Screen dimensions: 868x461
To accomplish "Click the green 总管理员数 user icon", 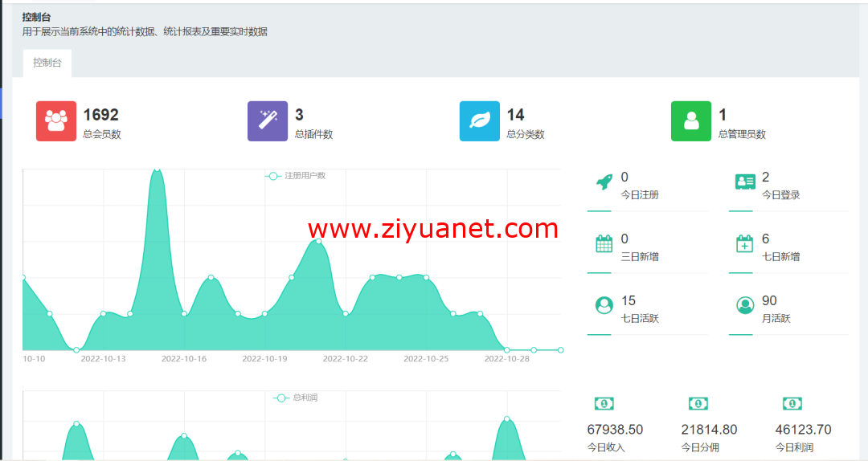I will point(691,121).
